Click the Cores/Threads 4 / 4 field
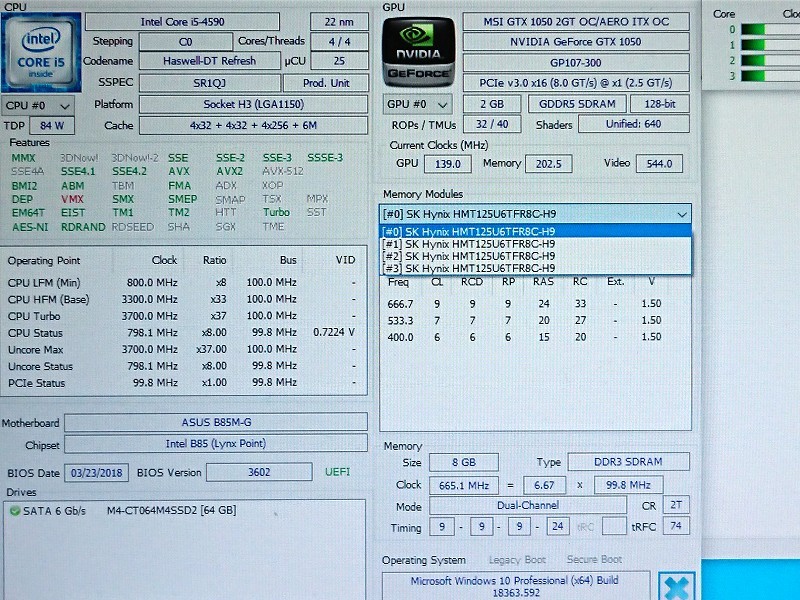The image size is (800, 600). (339, 42)
